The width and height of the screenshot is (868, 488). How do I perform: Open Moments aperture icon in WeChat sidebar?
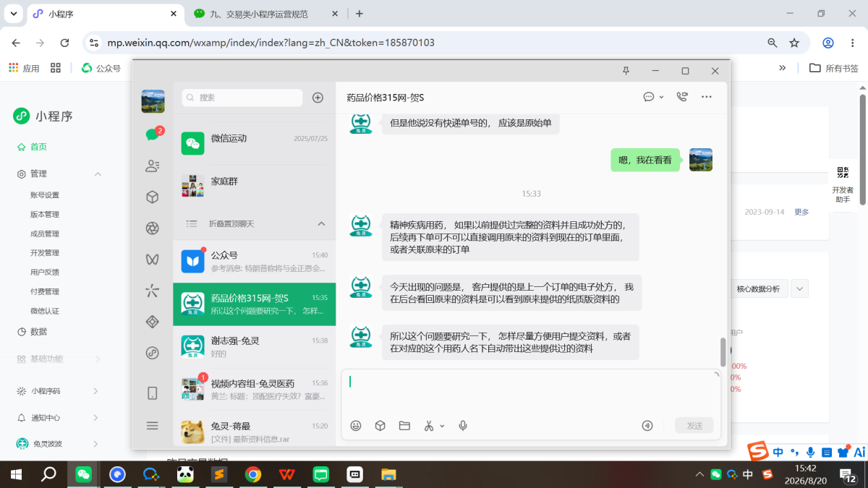152,228
